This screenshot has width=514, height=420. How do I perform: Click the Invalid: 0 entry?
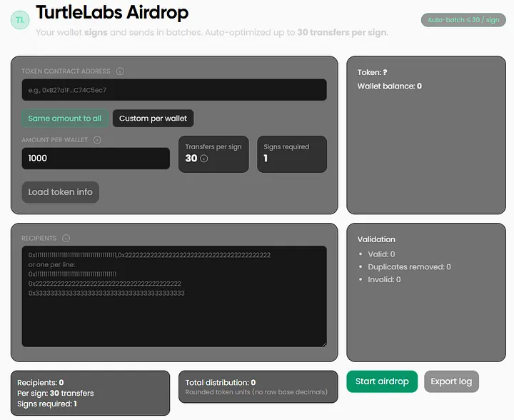(384, 280)
